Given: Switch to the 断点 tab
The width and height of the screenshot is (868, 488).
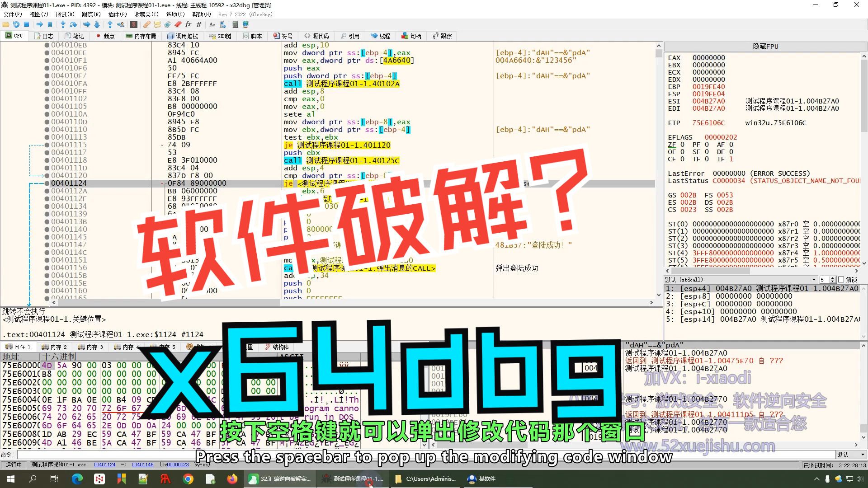Looking at the screenshot, I should [105, 36].
